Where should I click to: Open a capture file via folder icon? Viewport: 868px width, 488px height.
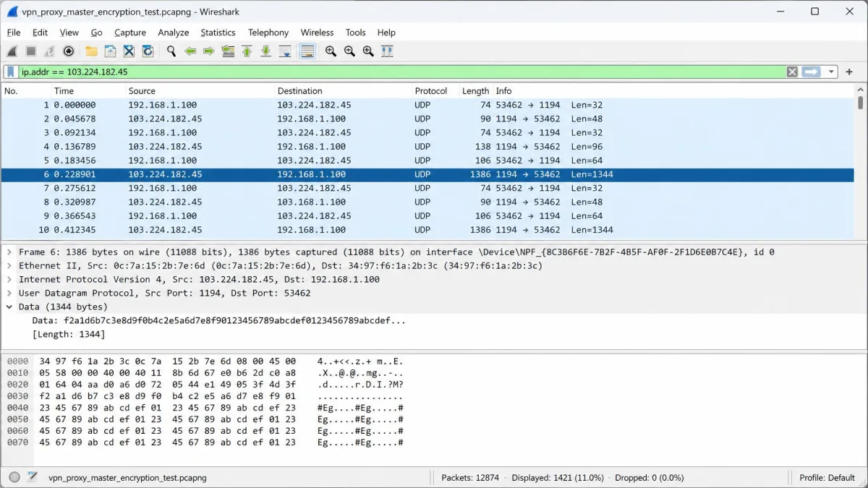coord(91,51)
